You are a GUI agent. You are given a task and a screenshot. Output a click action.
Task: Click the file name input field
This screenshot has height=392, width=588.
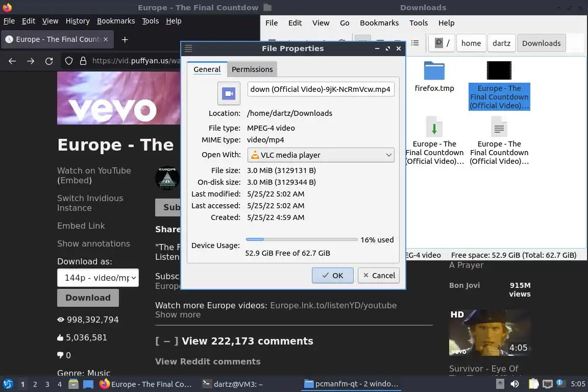321,89
